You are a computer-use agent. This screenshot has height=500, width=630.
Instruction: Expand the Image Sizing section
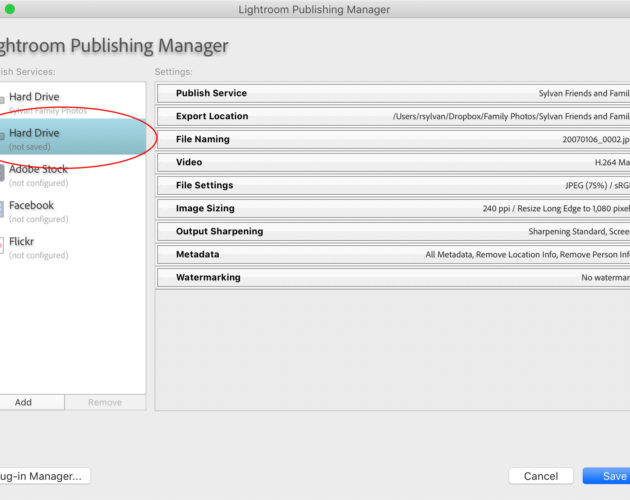[x=393, y=209]
